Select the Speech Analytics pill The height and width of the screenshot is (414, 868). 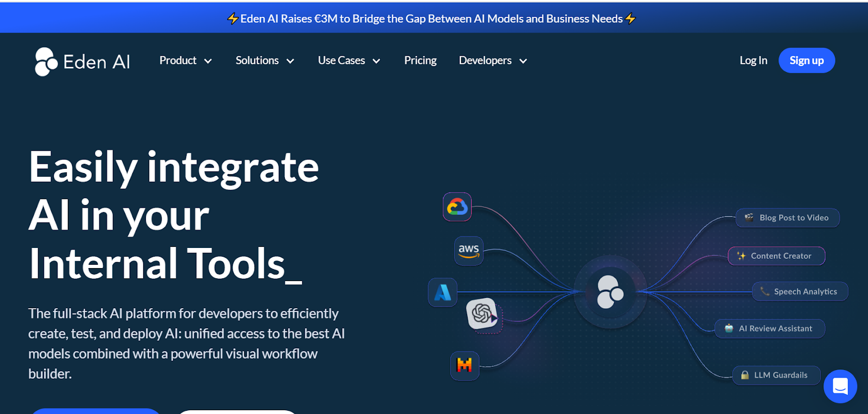click(x=800, y=291)
